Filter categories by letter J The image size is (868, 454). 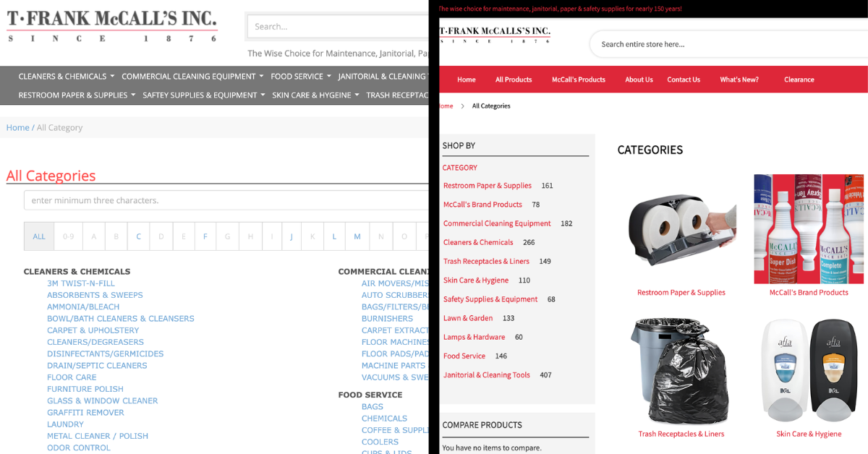(292, 236)
